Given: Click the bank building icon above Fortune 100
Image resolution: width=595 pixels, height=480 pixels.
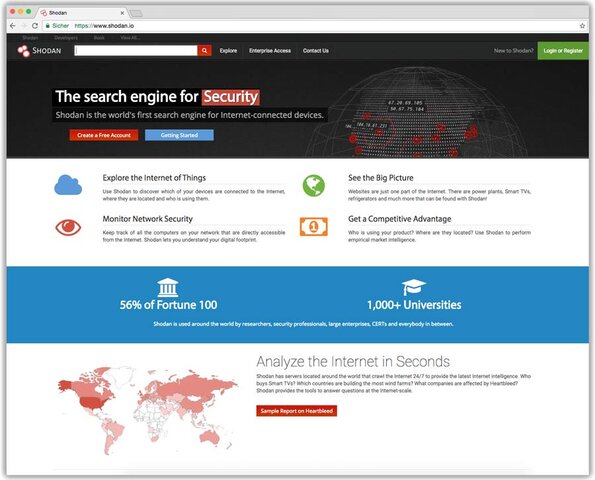Looking at the screenshot, I should (168, 288).
